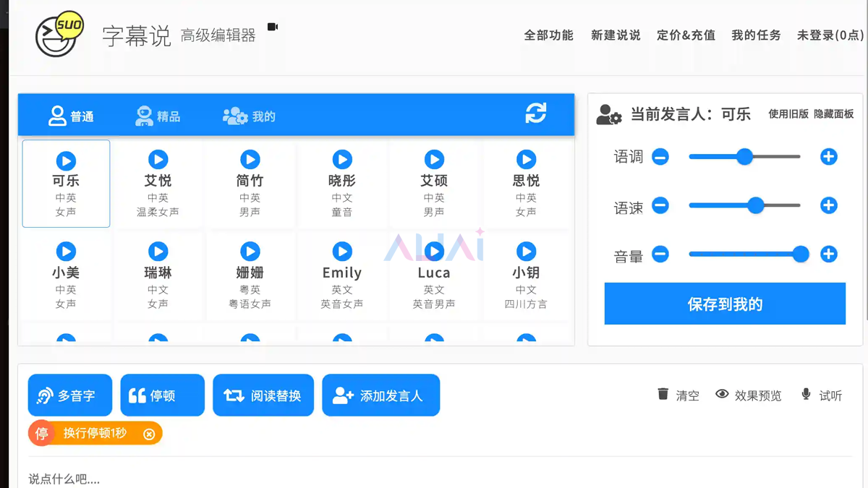Toggle 隐藏面板 to hide panel
Viewport: 868px width, 488px height.
tap(833, 114)
